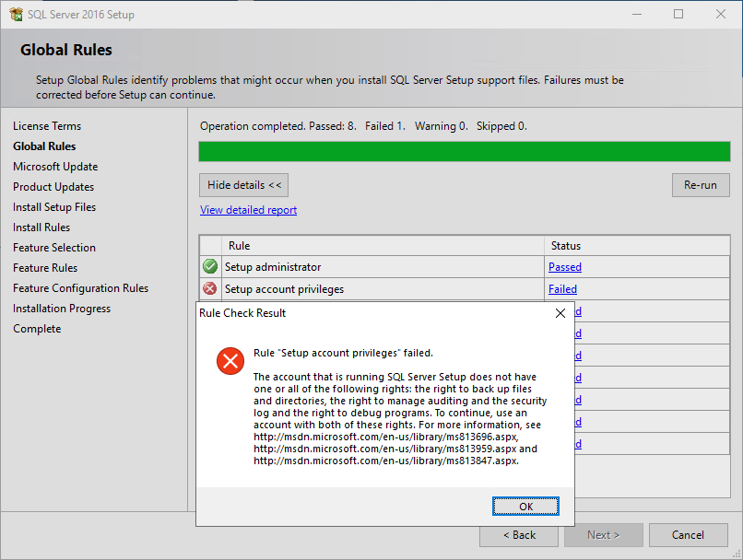Click the Passed status link for Setup administrator
743x560 pixels.
point(565,267)
